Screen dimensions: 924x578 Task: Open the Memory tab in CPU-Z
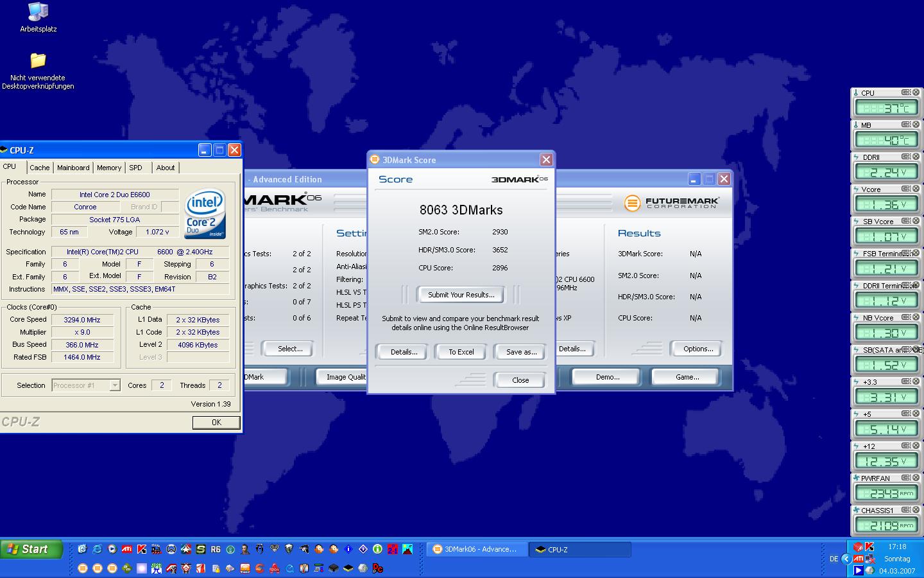109,168
